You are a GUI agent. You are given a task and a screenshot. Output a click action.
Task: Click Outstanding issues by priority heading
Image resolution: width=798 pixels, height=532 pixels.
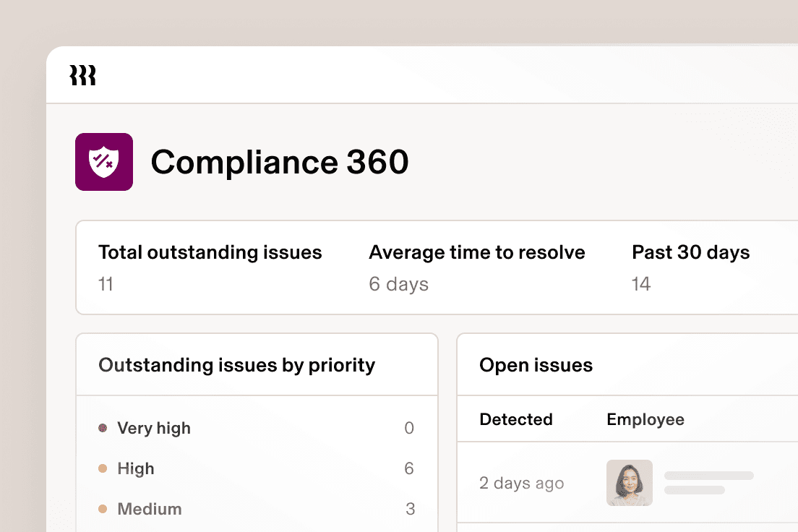(236, 365)
